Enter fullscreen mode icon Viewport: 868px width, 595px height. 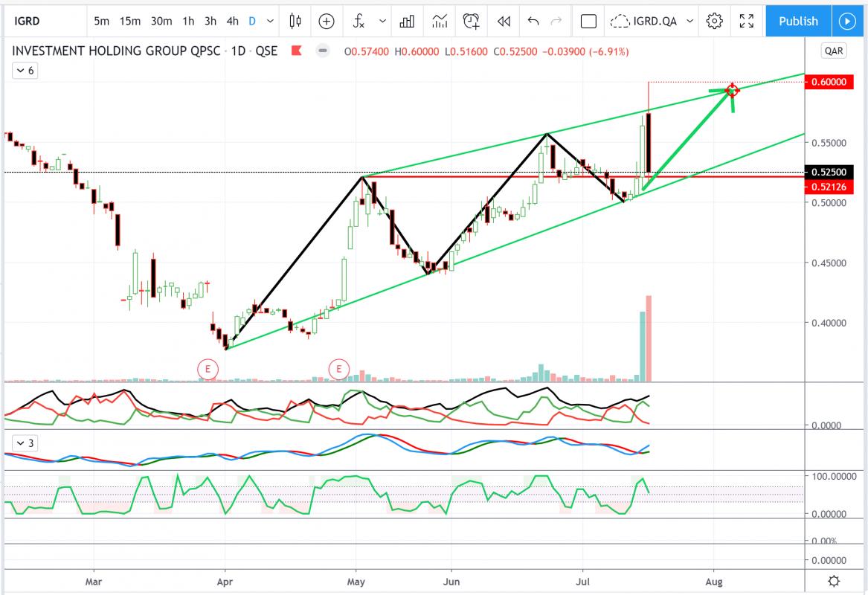point(746,21)
